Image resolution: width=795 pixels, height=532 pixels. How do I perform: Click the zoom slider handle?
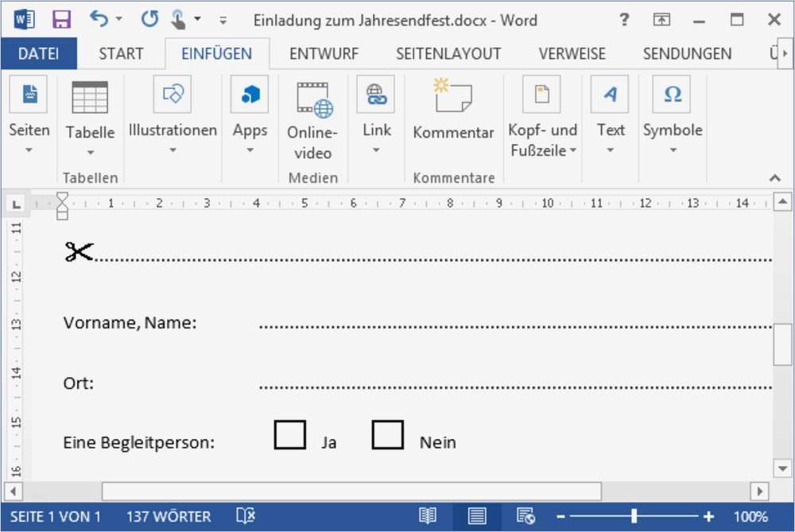pos(634,516)
